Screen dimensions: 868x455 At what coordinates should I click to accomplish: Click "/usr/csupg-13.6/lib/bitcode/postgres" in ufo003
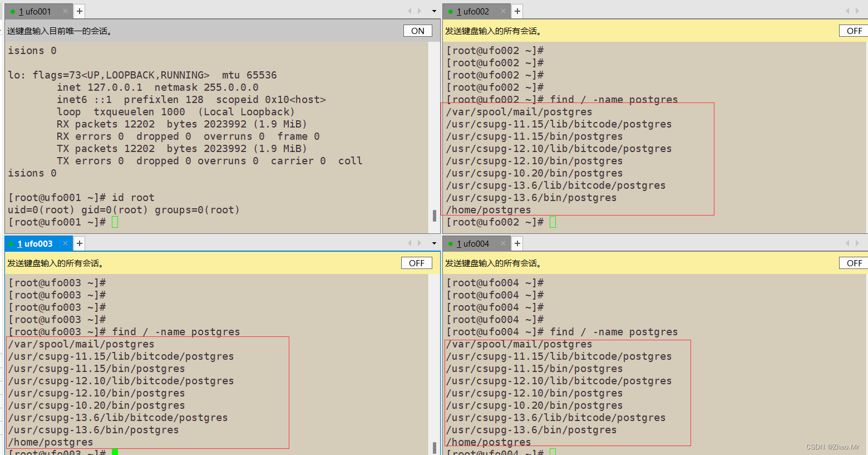[118, 418]
